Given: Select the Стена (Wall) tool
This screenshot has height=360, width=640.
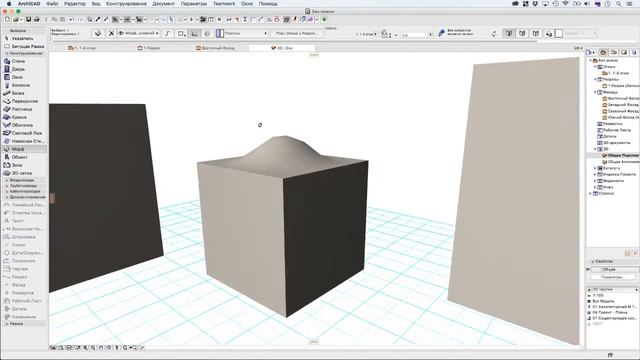Looking at the screenshot, I should coord(24,61).
